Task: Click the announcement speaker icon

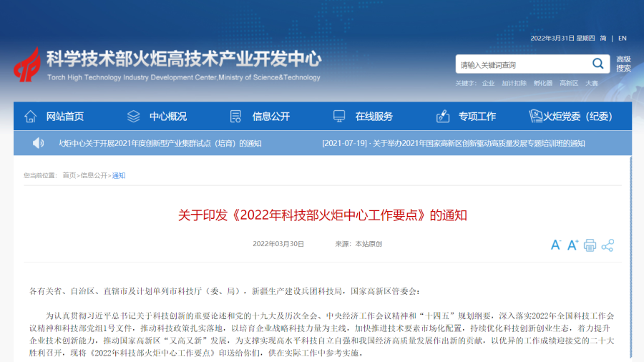Action: click(38, 143)
